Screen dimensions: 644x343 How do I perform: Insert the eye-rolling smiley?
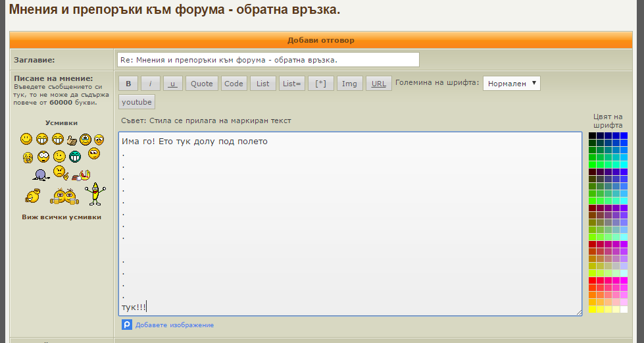[x=94, y=153]
